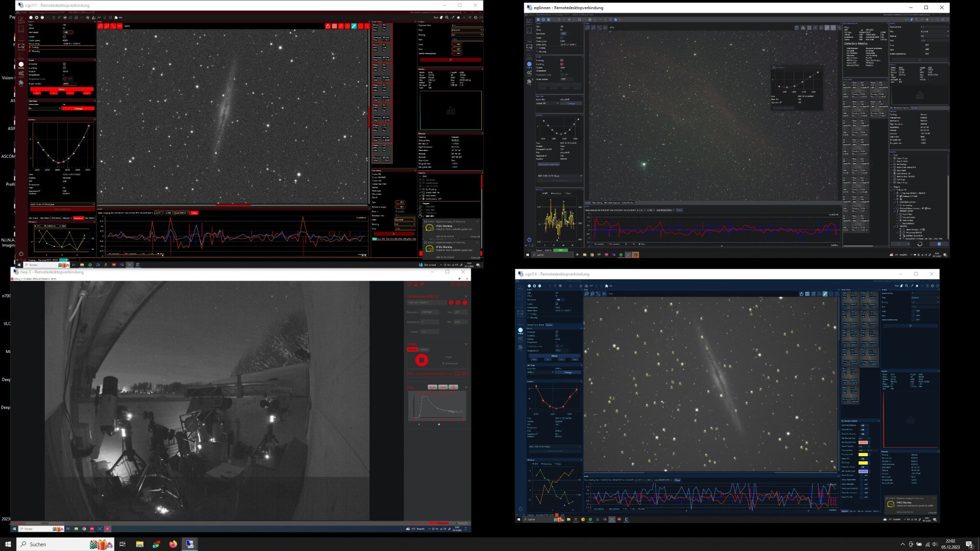Click 1:1 zoom icon in cgxl11 window

pos(119,26)
